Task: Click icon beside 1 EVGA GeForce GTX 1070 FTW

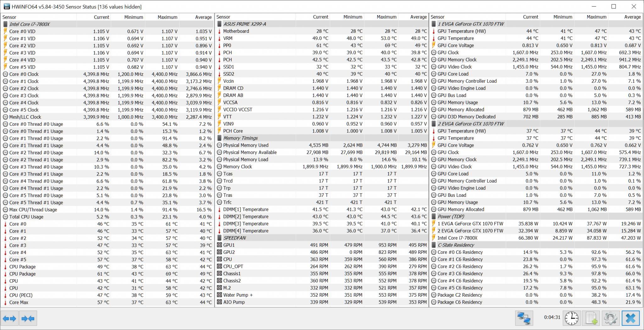Action: [434, 24]
